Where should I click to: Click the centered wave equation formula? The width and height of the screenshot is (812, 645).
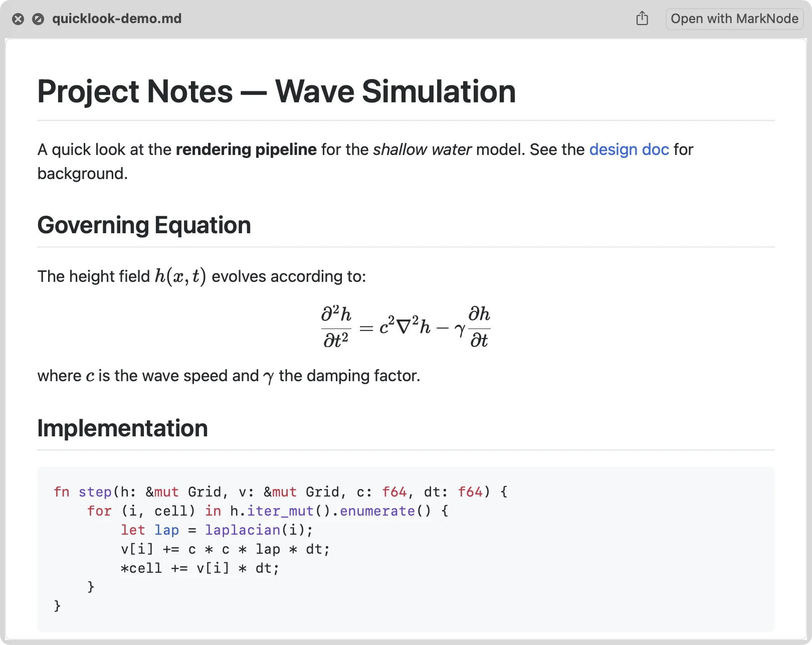pyautogui.click(x=406, y=327)
